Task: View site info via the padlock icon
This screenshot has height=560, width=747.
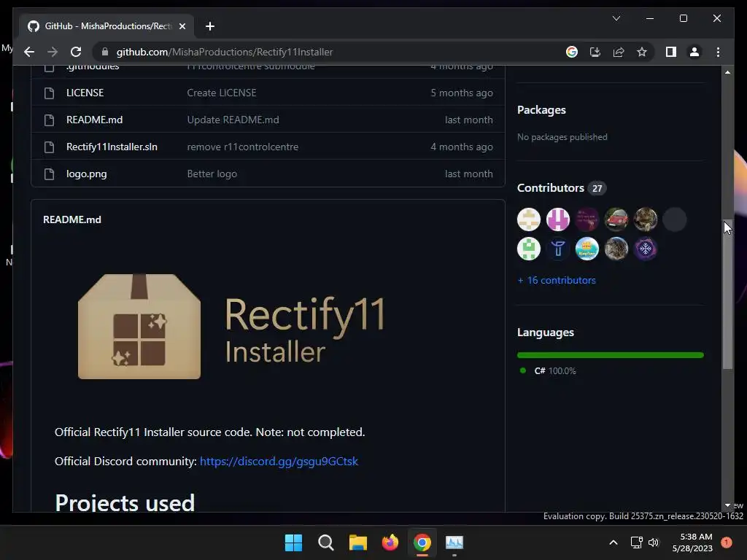Action: point(105,52)
